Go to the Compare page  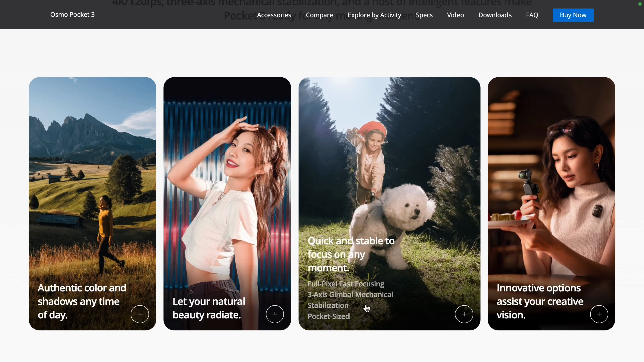[319, 15]
